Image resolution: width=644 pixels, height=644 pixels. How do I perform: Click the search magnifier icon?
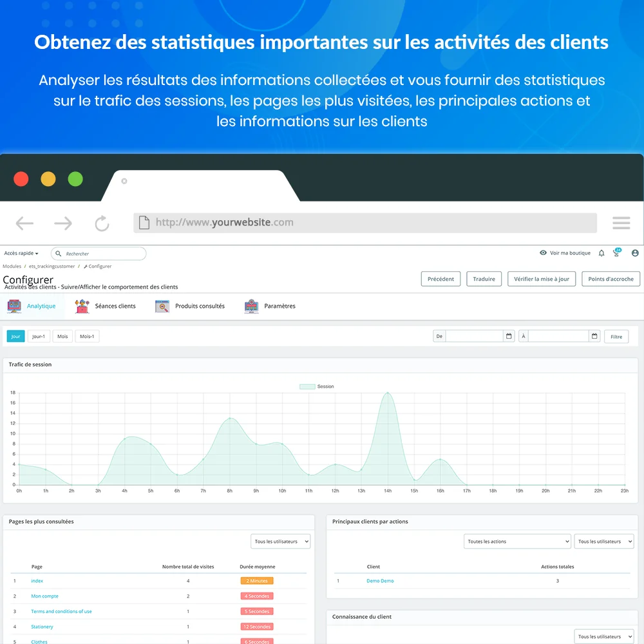(x=59, y=253)
